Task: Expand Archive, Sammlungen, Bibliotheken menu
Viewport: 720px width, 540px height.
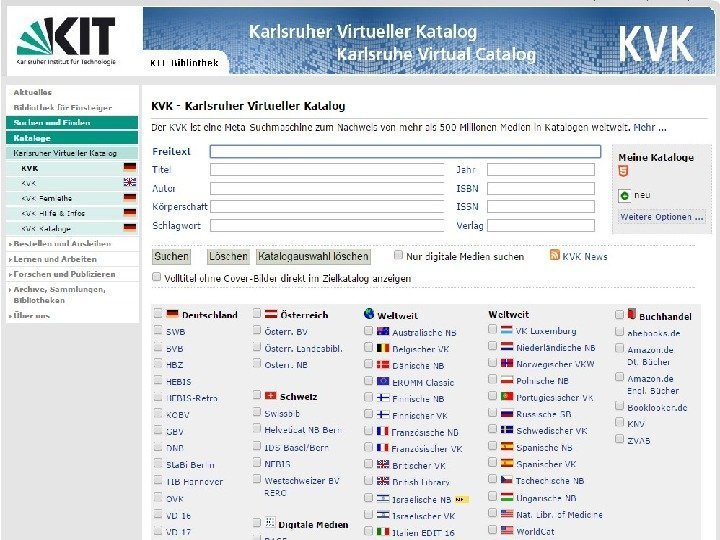Action: click(60, 295)
